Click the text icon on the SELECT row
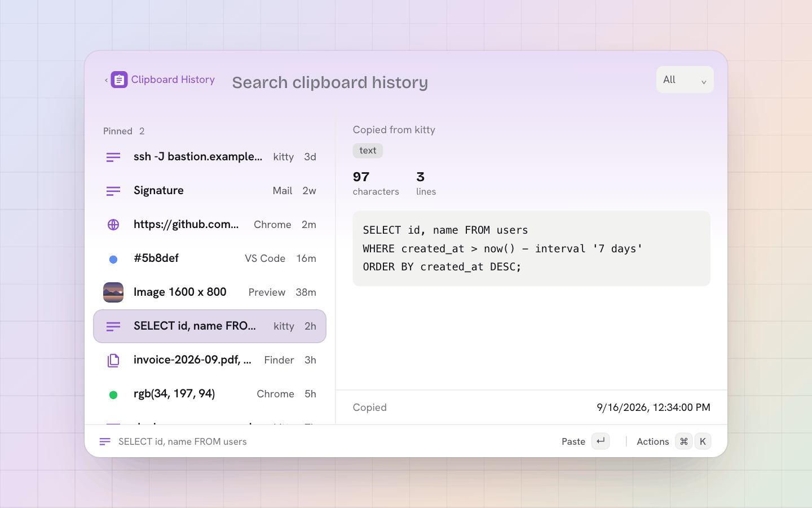 coord(113,326)
